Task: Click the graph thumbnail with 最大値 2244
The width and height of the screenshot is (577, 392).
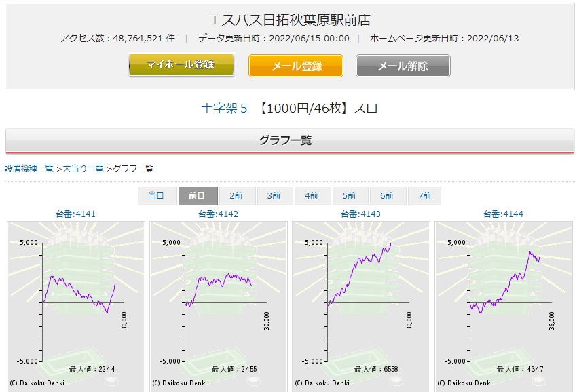Action: (76, 307)
